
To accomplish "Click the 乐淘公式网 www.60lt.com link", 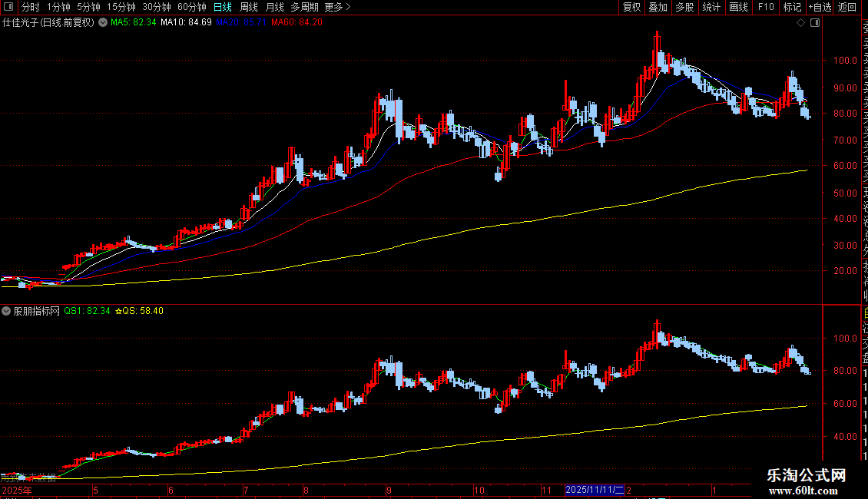I will coord(806,482).
